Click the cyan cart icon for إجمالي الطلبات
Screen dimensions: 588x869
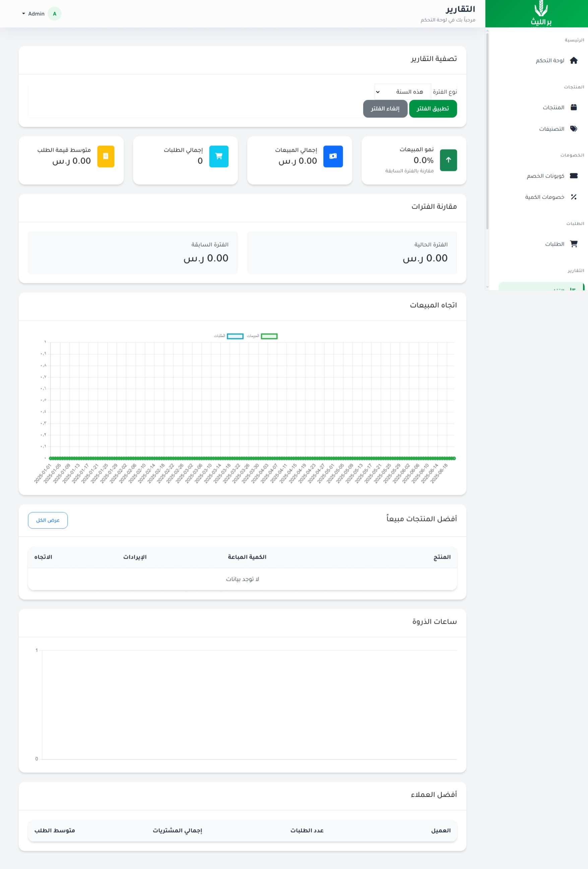point(219,156)
